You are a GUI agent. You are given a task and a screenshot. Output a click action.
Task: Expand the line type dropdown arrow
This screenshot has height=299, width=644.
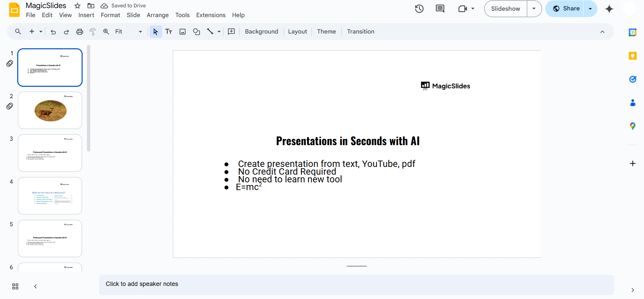(x=219, y=32)
